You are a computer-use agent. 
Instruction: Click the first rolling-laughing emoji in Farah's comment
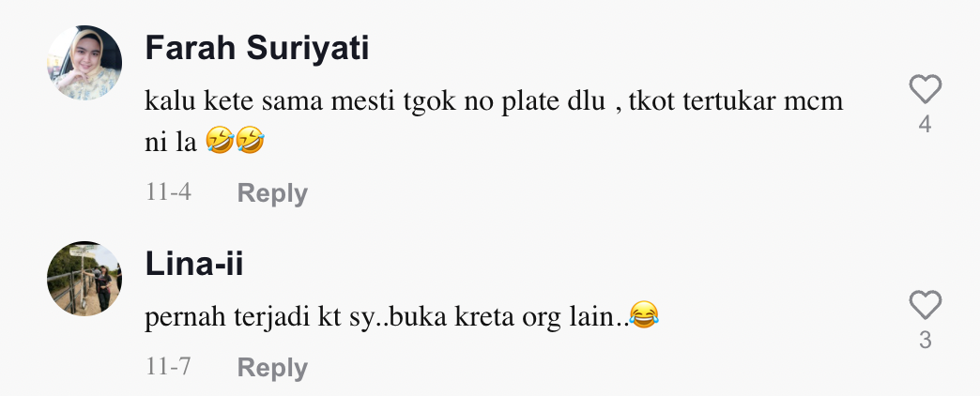click(x=219, y=141)
